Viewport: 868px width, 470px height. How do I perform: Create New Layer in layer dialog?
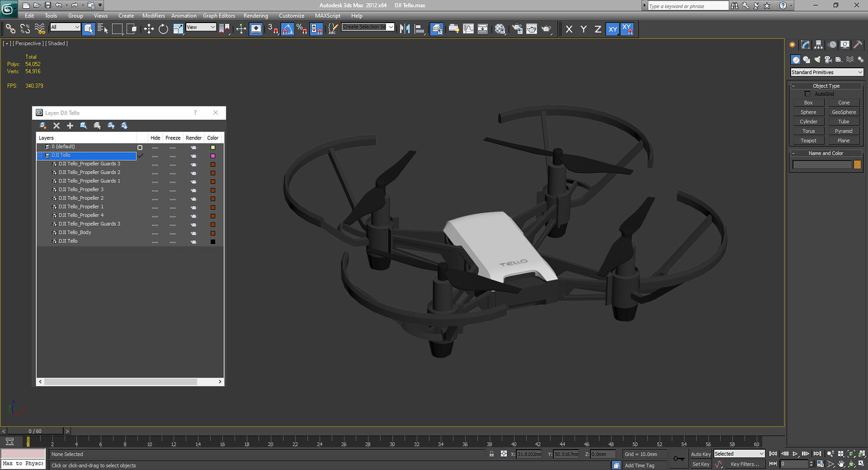point(43,125)
